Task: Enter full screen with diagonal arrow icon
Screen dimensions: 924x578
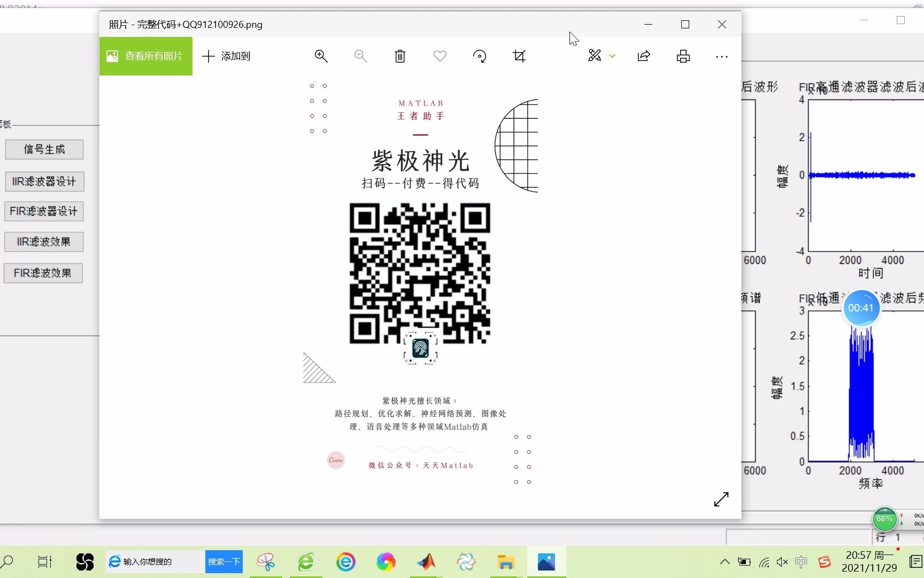Action: pyautogui.click(x=721, y=499)
